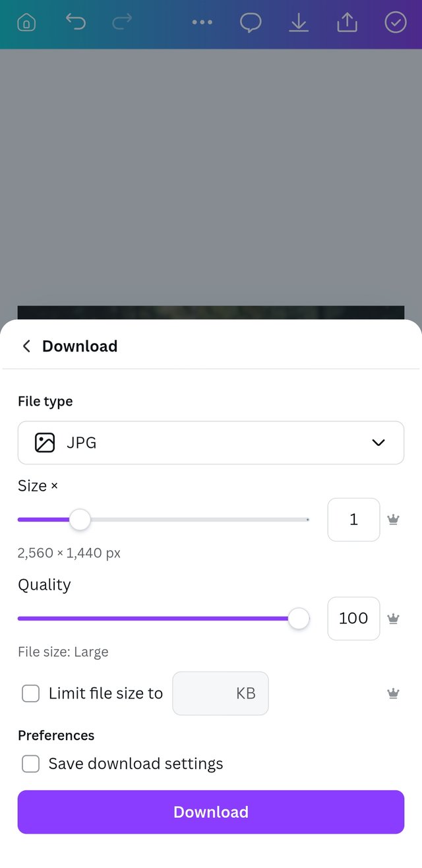Click the crown icon next to Size value
This screenshot has height=868, width=422.
coord(394,520)
